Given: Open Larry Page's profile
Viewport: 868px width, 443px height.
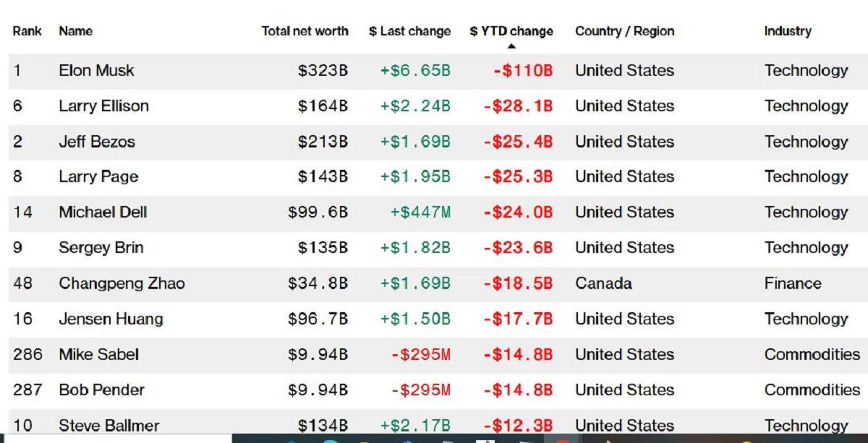Looking at the screenshot, I should [98, 176].
